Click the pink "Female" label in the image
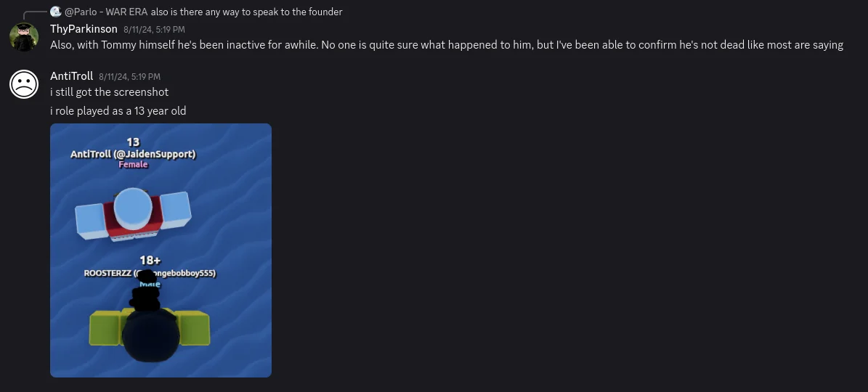 pos(133,165)
